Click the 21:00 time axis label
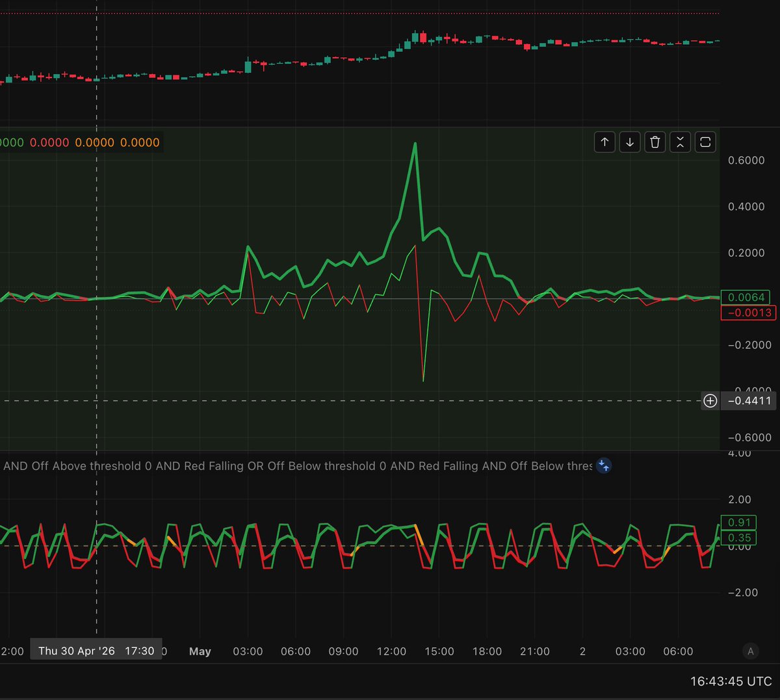This screenshot has width=780, height=700. point(535,651)
